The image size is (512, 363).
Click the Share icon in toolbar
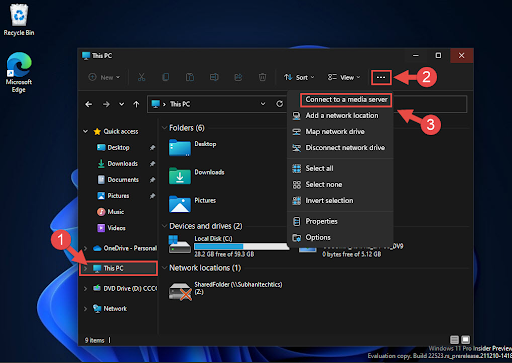(x=238, y=77)
